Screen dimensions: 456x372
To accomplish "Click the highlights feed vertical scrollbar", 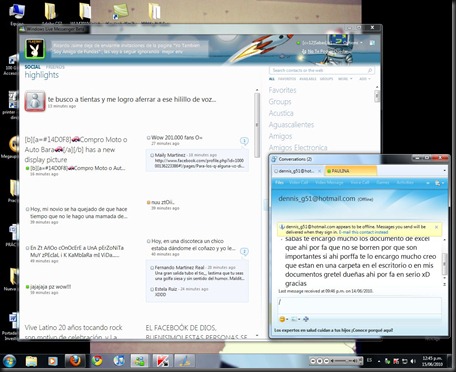I will [257, 125].
